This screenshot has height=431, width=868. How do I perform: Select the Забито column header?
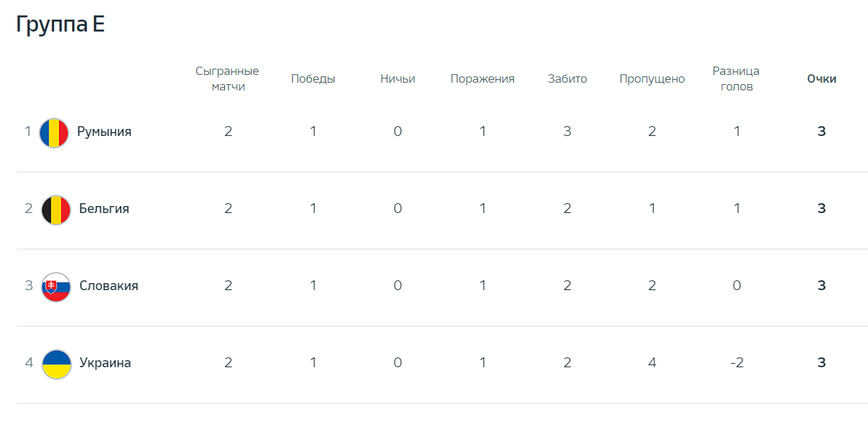567,79
